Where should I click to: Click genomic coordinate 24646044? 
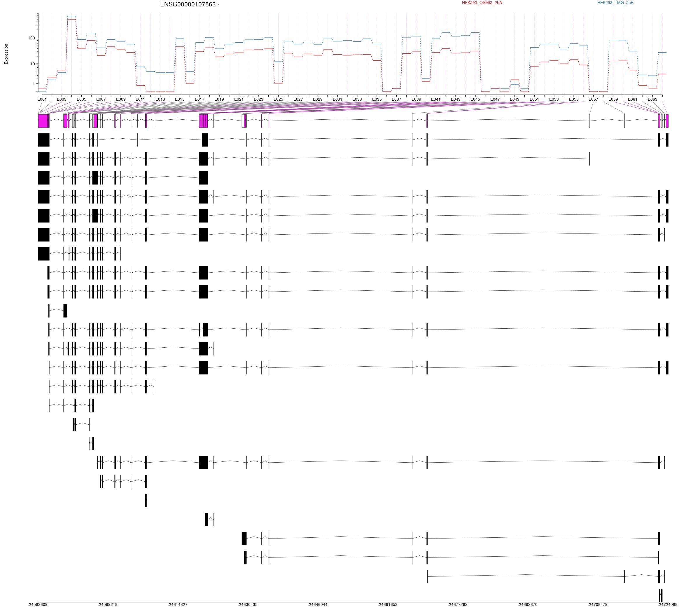click(x=318, y=604)
